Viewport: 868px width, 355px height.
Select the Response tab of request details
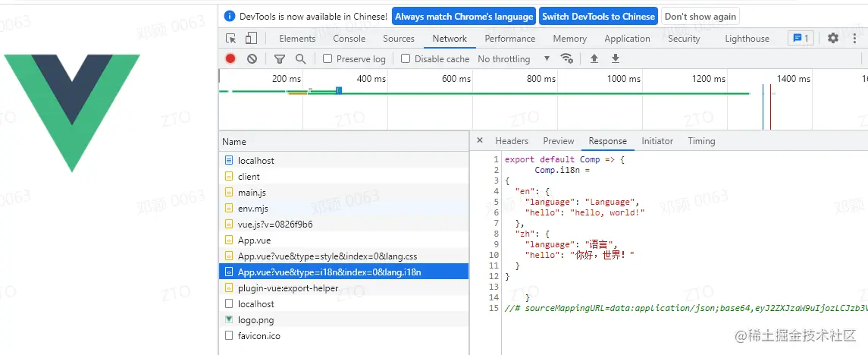pos(607,141)
